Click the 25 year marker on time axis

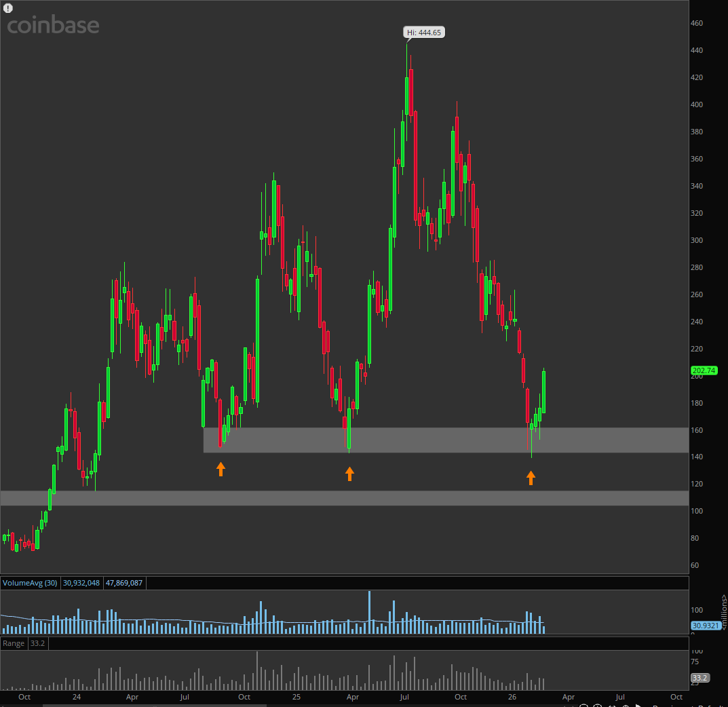point(296,697)
